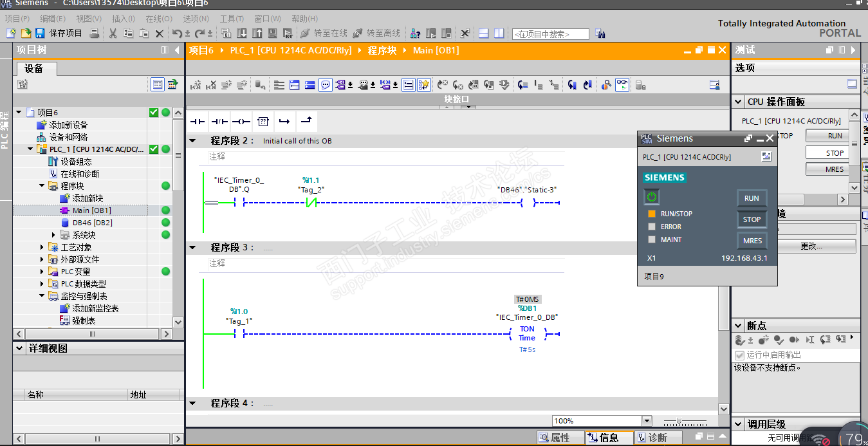Open the 视图(V) menu
Viewport: 868px width, 446px height.
pos(89,19)
